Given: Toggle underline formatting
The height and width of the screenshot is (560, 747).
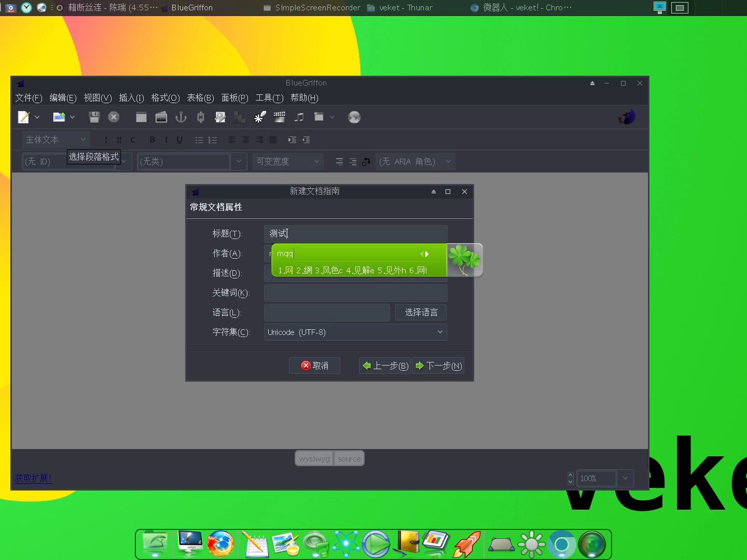Looking at the screenshot, I should [179, 139].
